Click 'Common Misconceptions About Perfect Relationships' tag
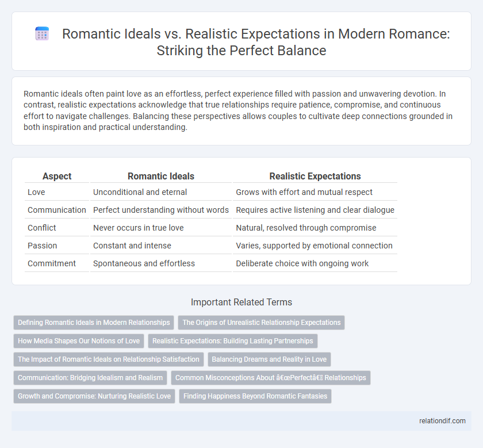The image size is (483, 448). [x=271, y=378]
